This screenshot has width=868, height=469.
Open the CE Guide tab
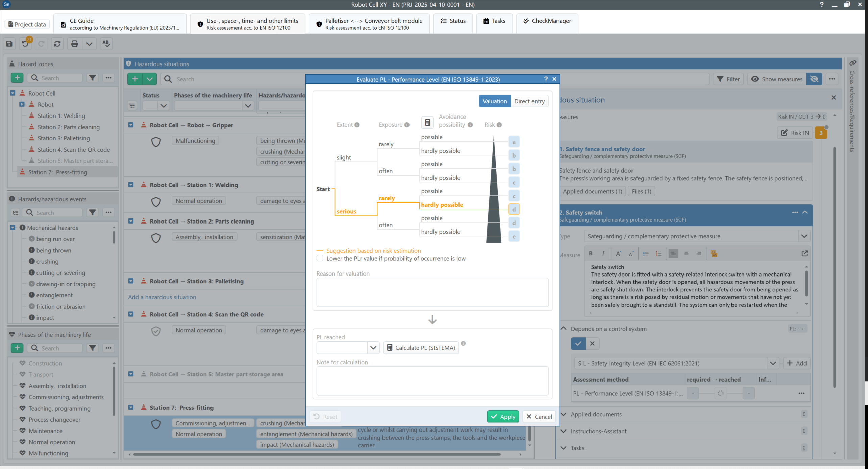[x=120, y=24]
